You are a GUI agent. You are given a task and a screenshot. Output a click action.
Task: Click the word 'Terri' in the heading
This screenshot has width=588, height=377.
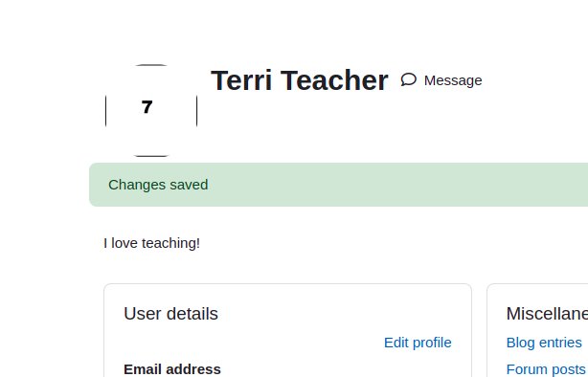[241, 80]
